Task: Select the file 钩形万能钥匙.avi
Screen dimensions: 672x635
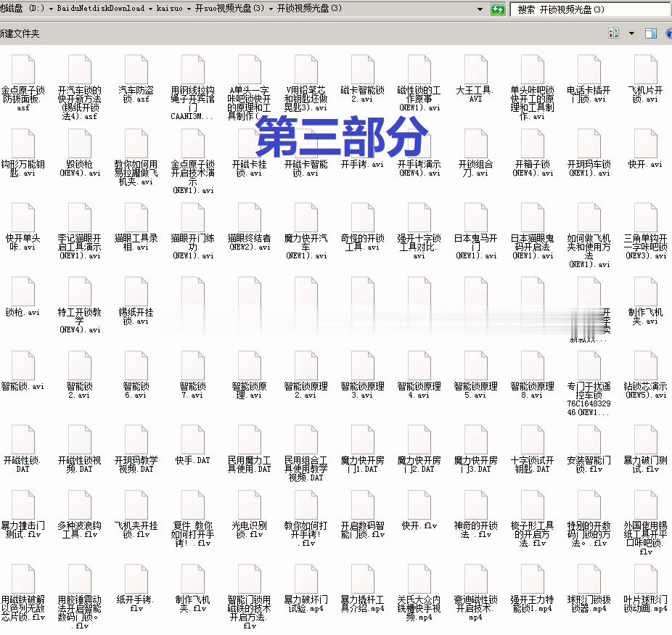Action: click(x=23, y=152)
